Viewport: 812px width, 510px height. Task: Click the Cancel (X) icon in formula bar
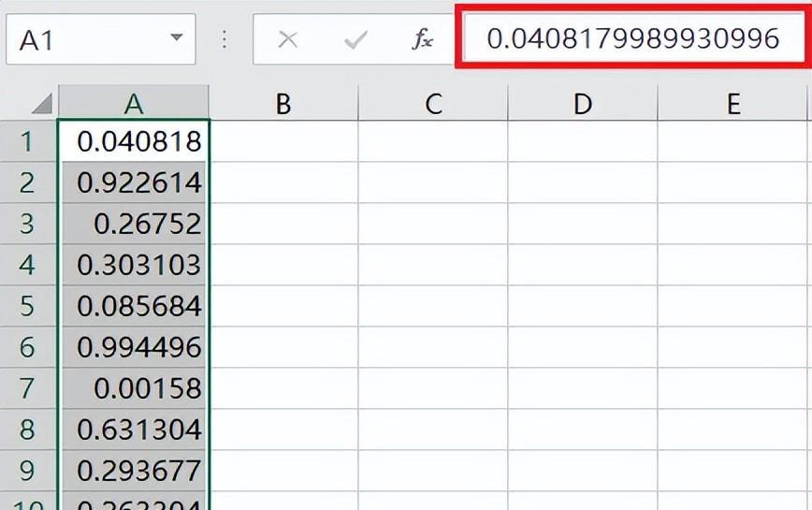click(288, 39)
